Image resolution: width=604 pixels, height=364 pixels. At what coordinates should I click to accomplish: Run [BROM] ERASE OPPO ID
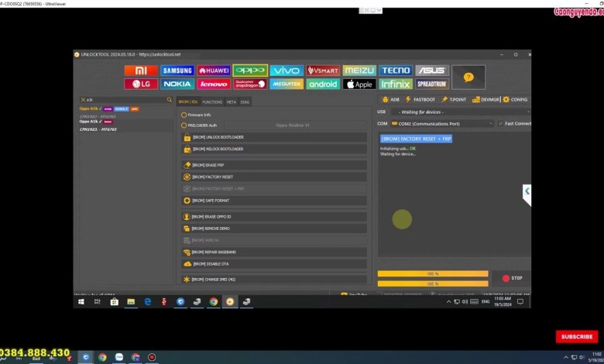[x=274, y=217]
